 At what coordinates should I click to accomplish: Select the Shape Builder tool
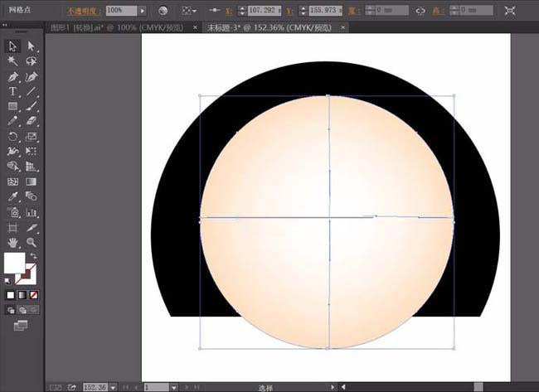[12, 167]
